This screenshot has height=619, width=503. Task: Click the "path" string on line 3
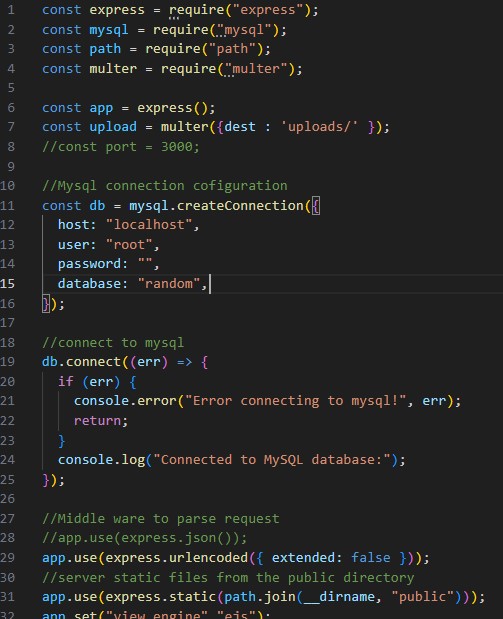point(232,49)
